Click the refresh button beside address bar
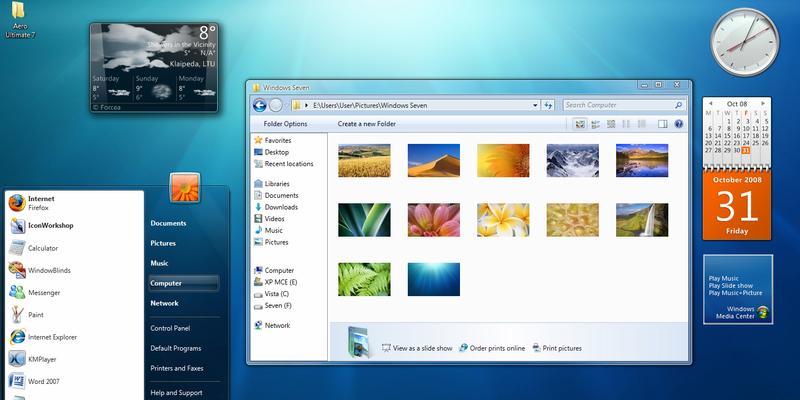The width and height of the screenshot is (800, 400). pyautogui.click(x=548, y=105)
